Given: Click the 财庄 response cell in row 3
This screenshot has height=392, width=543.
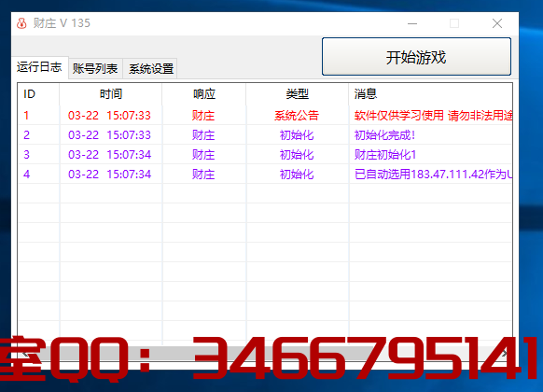Looking at the screenshot, I should click(203, 154).
